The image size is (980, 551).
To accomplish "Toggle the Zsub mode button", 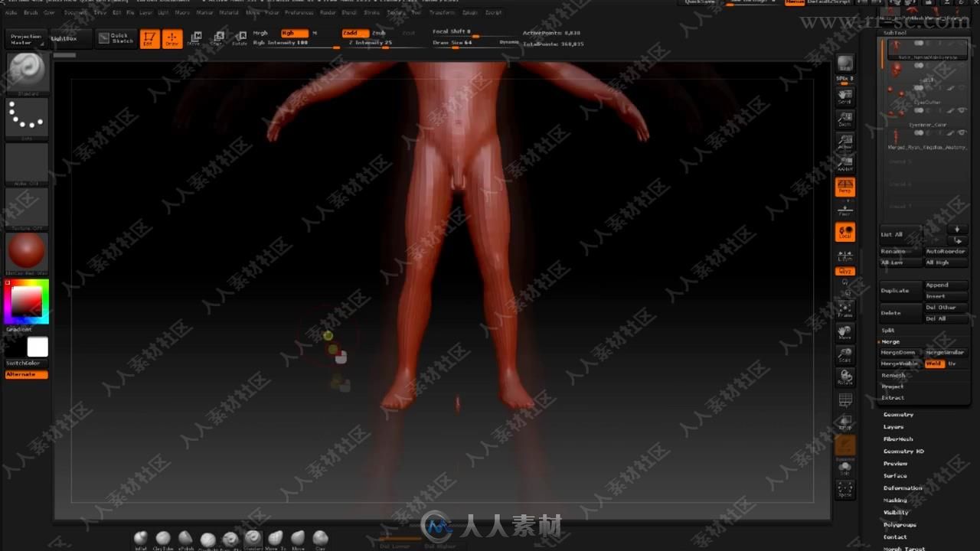I will pyautogui.click(x=381, y=34).
